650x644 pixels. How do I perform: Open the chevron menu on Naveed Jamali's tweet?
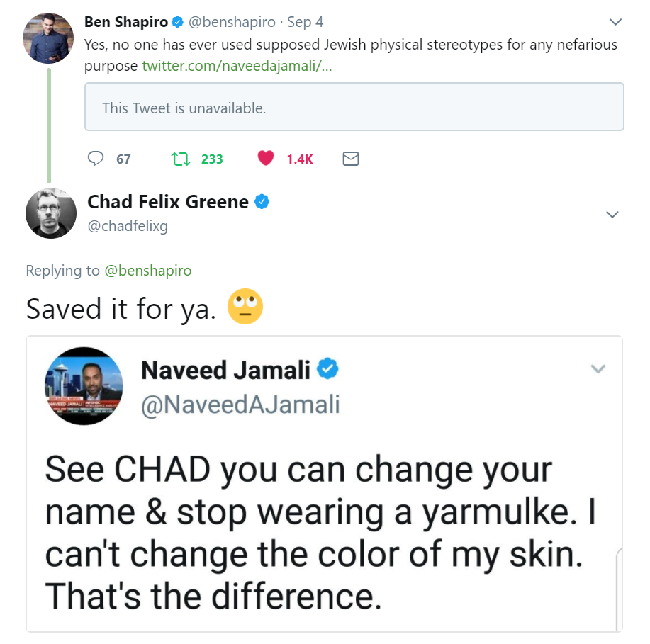pyautogui.click(x=598, y=368)
